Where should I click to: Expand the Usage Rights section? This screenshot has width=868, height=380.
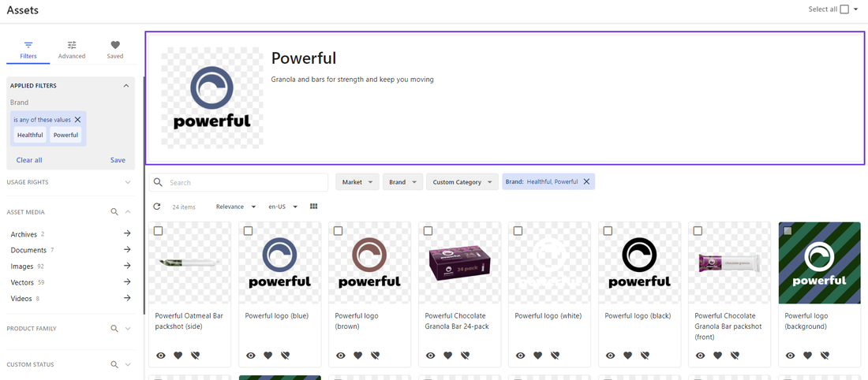(x=128, y=182)
